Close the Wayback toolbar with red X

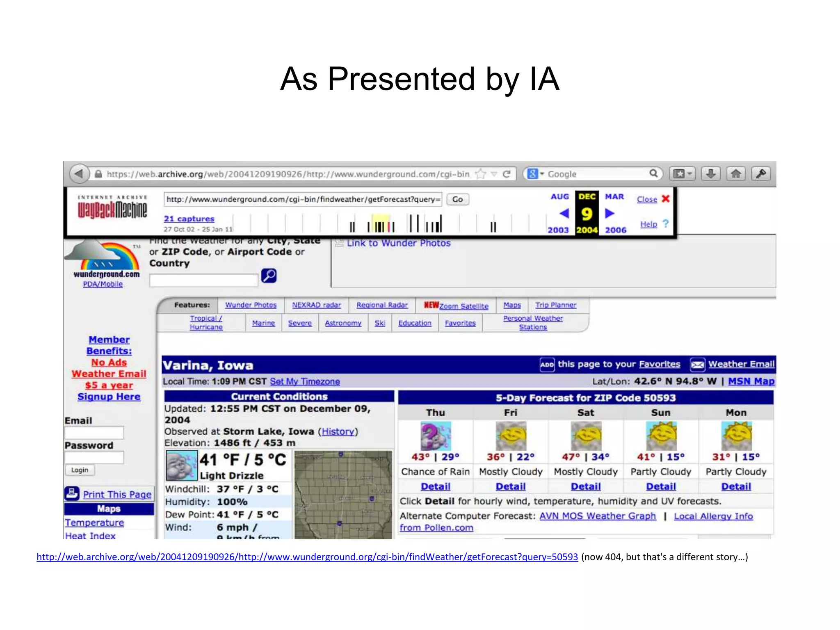[666, 199]
